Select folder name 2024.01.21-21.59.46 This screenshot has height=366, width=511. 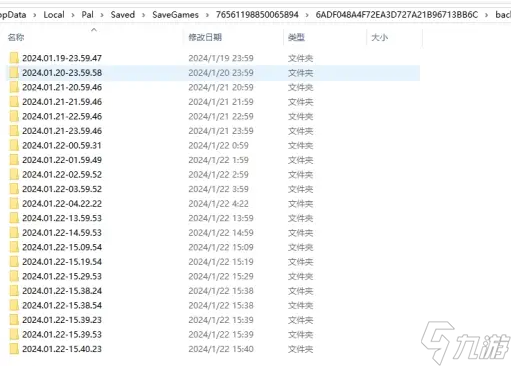[62, 102]
